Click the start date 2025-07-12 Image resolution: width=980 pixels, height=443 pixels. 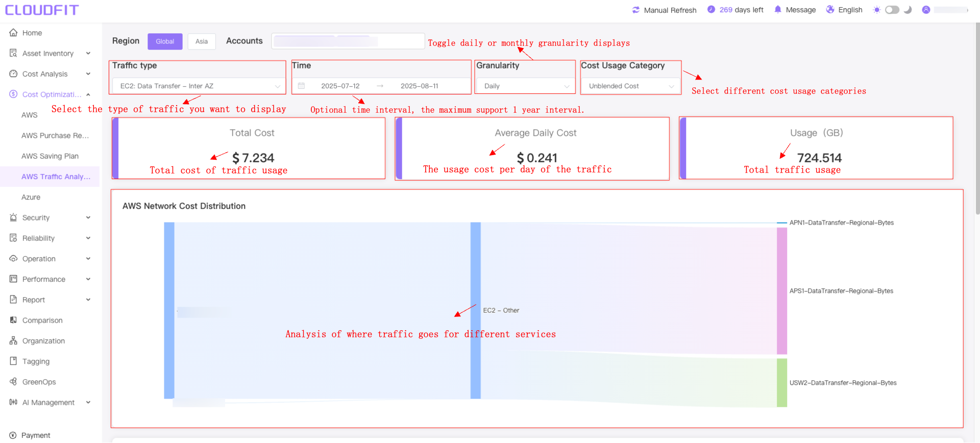tap(340, 86)
